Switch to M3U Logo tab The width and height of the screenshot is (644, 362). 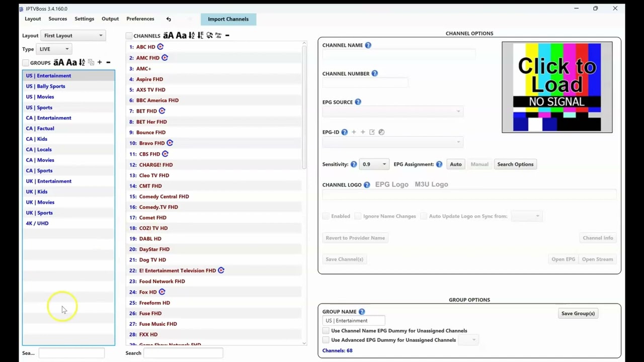point(431,185)
